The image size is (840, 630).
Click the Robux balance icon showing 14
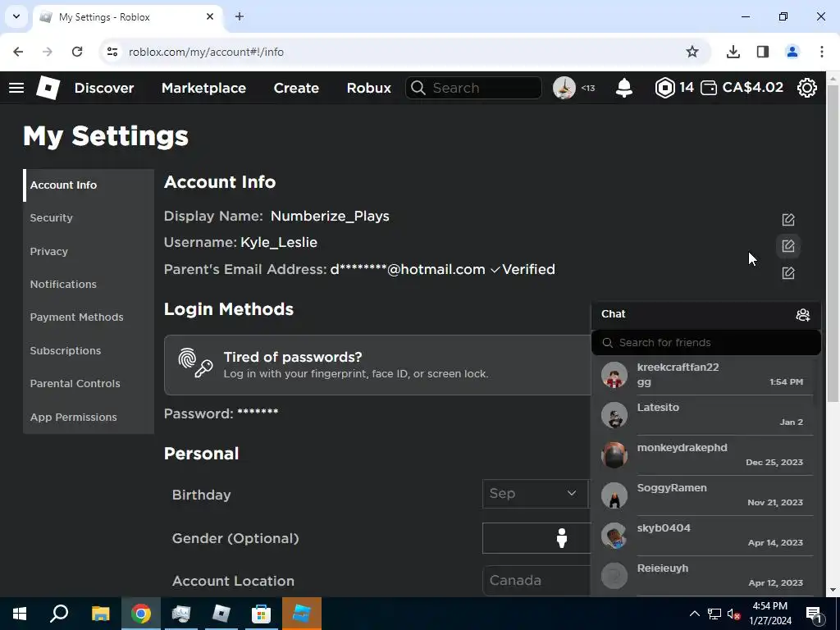coord(664,87)
